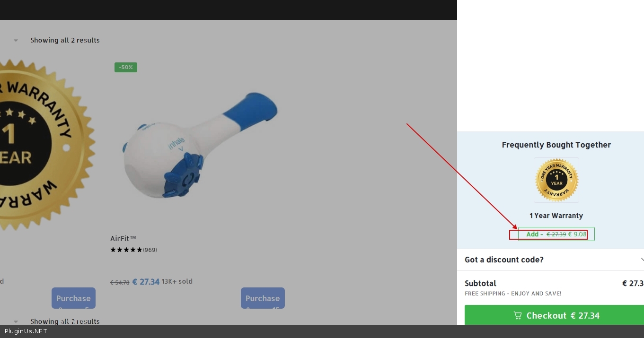Click the AirFit breathing trainer product image

tap(199, 144)
